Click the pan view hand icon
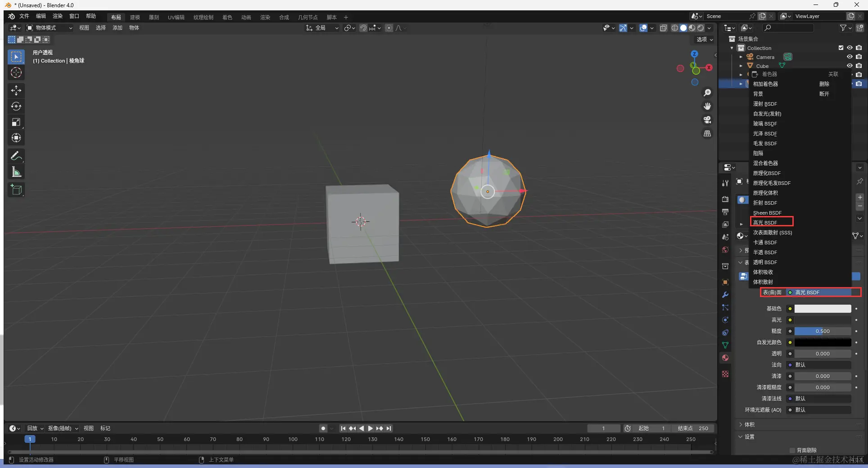Screen dimensions: 868x468 (x=707, y=106)
